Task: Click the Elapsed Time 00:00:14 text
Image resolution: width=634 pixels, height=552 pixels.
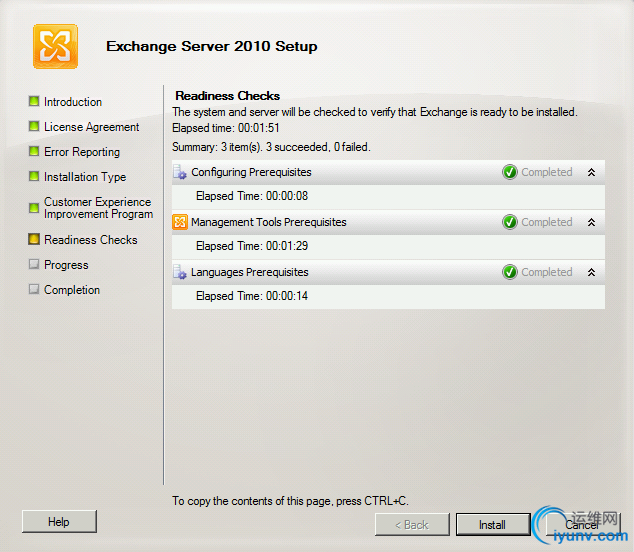Action: coord(252,296)
